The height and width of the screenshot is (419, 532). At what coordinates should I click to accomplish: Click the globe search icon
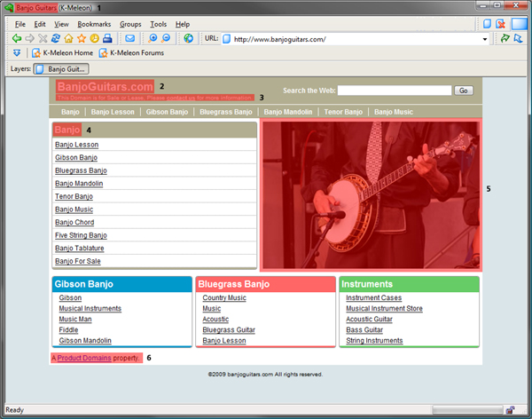point(189,38)
